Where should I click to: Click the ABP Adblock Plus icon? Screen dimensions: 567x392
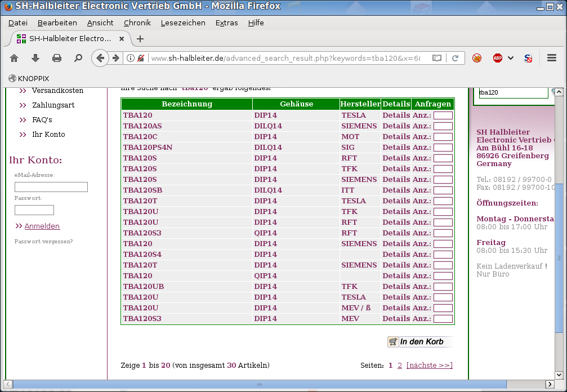click(498, 58)
